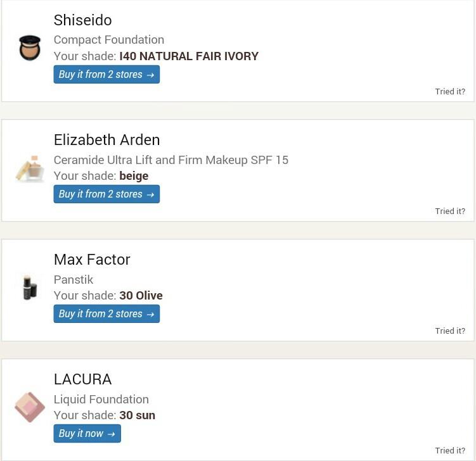This screenshot has width=476, height=461.
Task: Open the Max Factor brand heading
Action: pyautogui.click(x=92, y=260)
